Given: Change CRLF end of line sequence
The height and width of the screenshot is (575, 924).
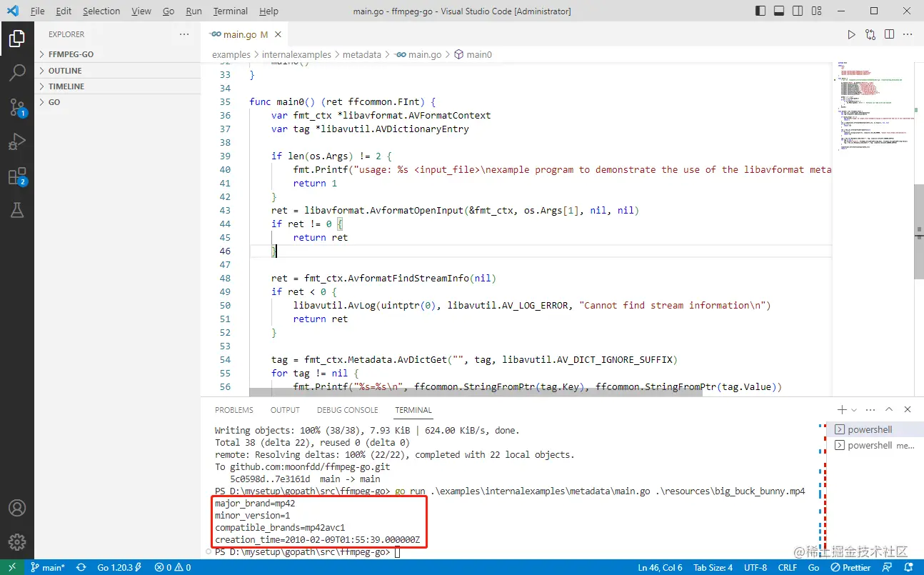Looking at the screenshot, I should 787,567.
